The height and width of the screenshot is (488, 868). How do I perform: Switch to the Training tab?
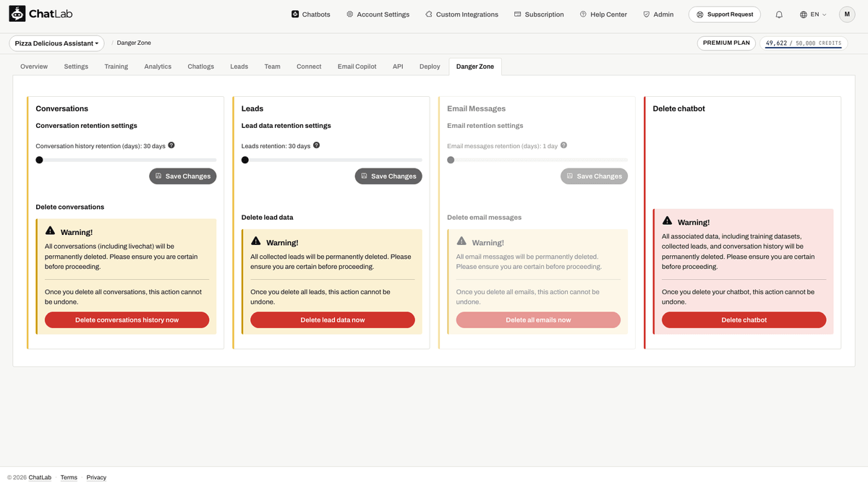[x=116, y=67]
